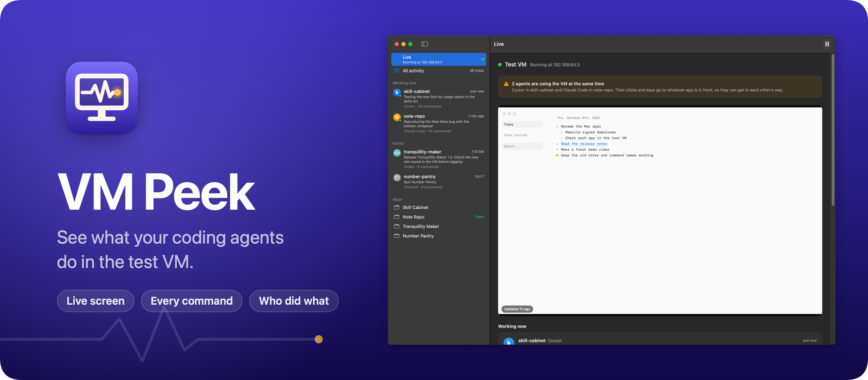Select the Live sidebar row
This screenshot has width=868, height=380.
tap(438, 59)
